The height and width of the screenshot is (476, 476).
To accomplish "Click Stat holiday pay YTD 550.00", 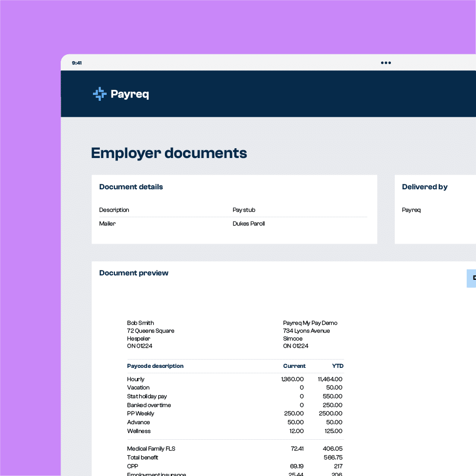I will pyautogui.click(x=332, y=396).
